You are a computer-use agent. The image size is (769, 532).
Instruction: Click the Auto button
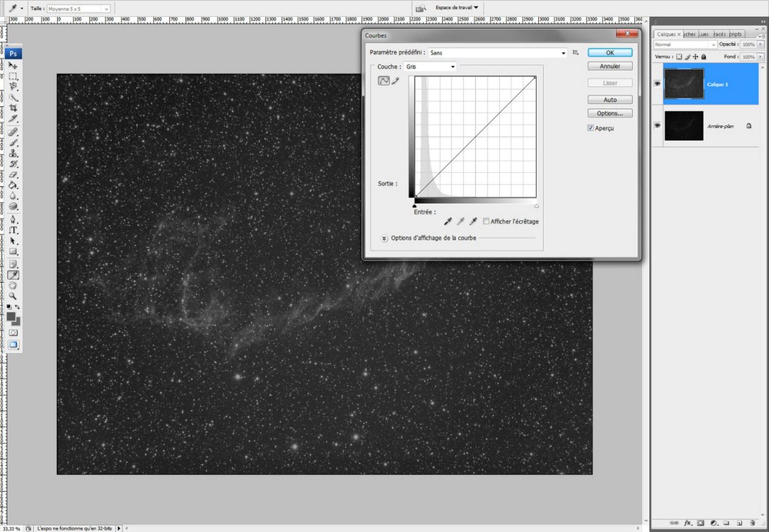610,99
